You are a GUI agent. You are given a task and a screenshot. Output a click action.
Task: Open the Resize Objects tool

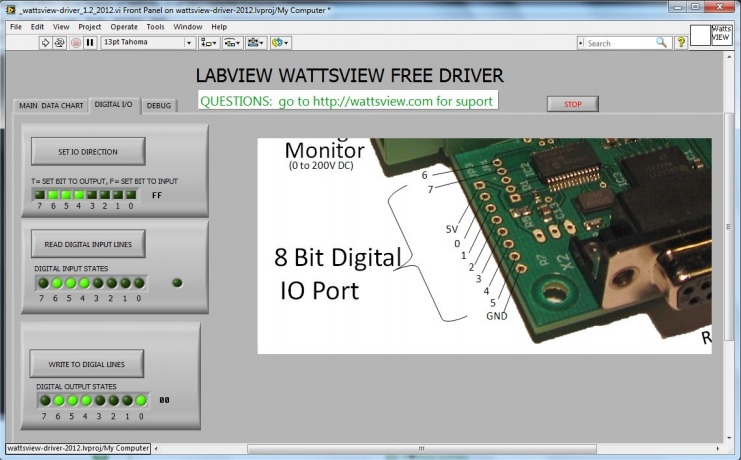pyautogui.click(x=256, y=43)
